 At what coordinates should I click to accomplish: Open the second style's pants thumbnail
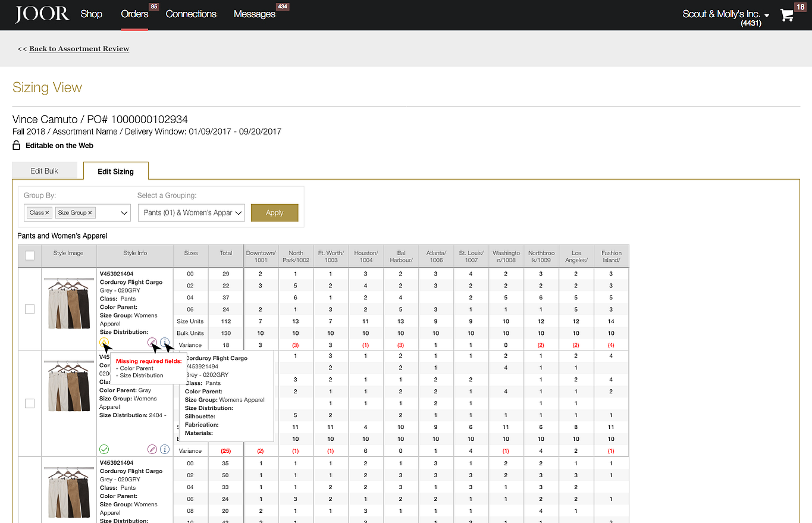[69, 387]
